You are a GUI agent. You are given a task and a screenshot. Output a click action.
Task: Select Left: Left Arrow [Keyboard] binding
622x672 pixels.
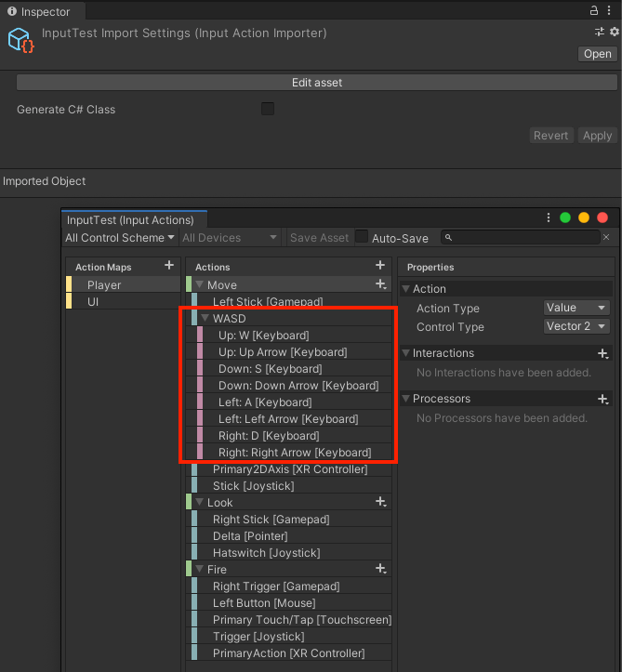coord(294,418)
